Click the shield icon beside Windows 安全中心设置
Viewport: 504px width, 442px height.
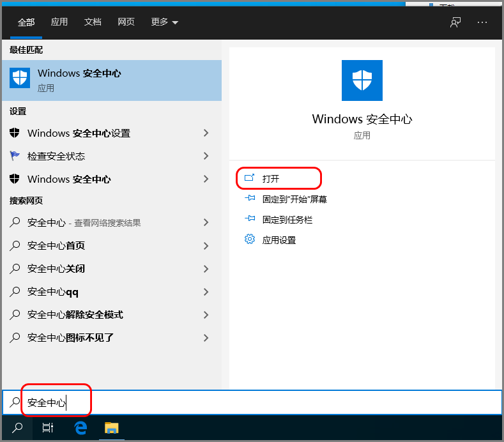15,133
